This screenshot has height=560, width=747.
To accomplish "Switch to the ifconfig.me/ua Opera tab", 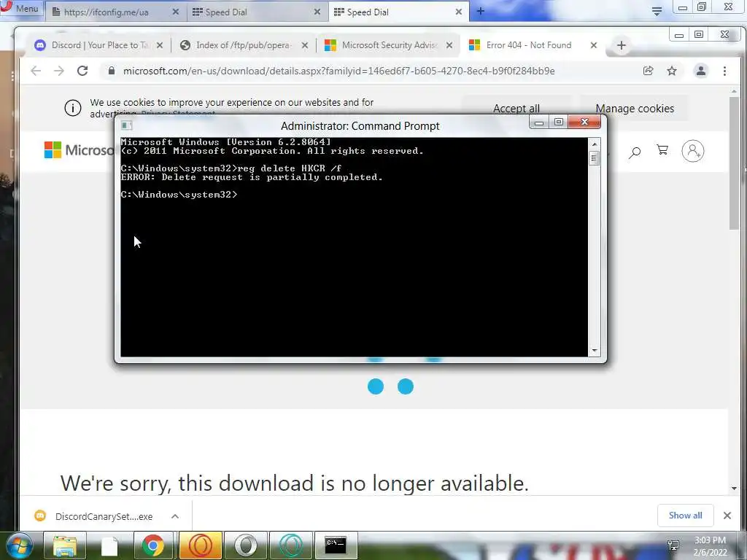I will click(x=115, y=12).
